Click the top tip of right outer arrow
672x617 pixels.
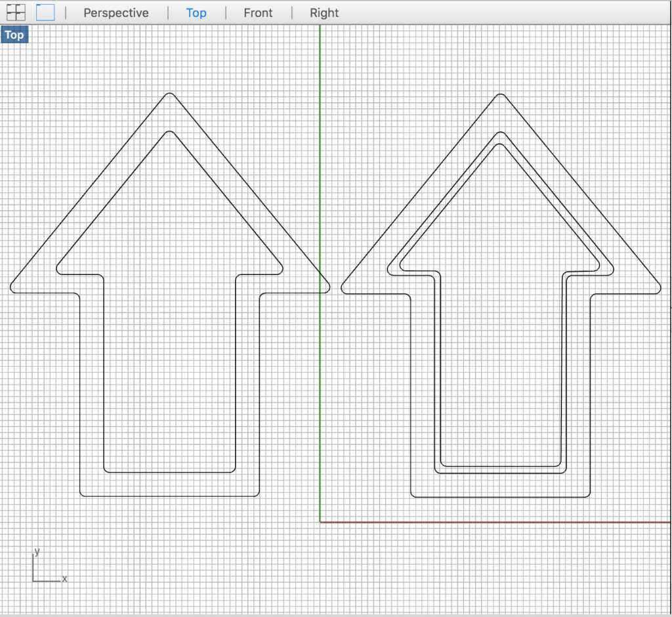pos(501,95)
